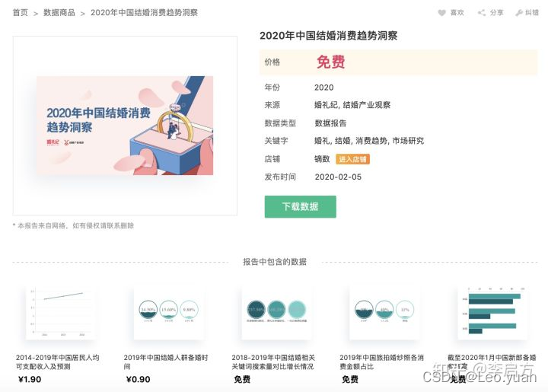The height and width of the screenshot is (392, 548).
Task: Click the store name 镝数
Action: [x=322, y=159]
